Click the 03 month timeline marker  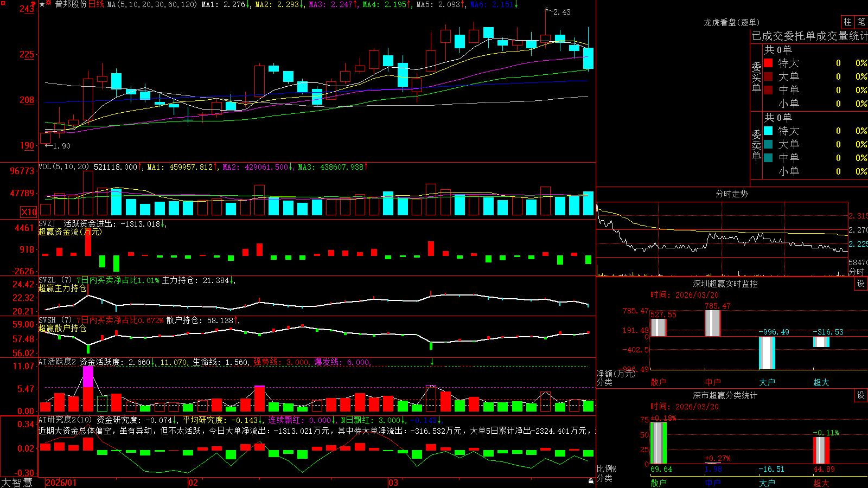pyautogui.click(x=393, y=483)
